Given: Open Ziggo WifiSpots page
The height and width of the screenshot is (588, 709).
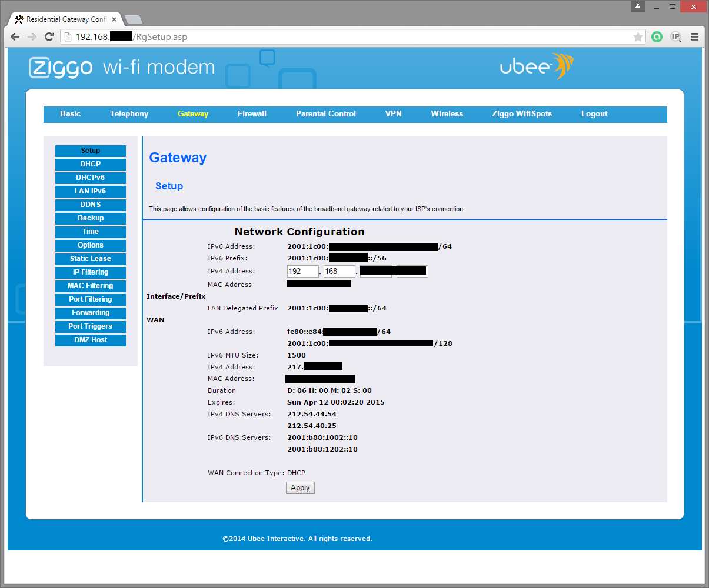Looking at the screenshot, I should [x=522, y=114].
